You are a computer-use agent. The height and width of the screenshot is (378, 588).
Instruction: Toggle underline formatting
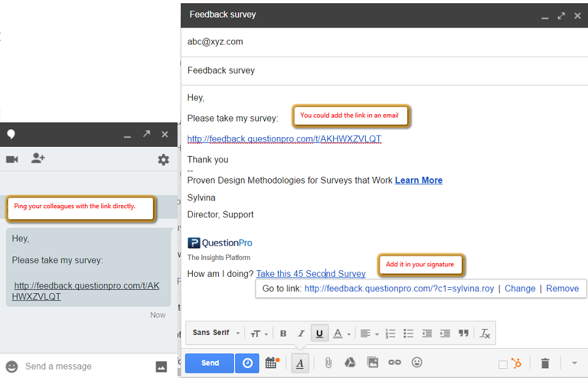coord(319,333)
